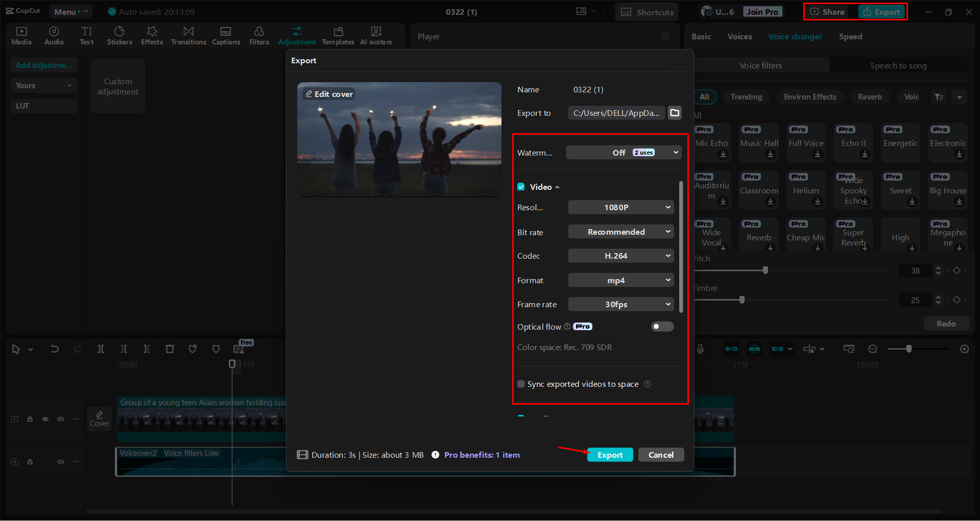Viewport: 980px width, 521px height.
Task: Open the audio track three-dots menu
Action: coord(76,462)
